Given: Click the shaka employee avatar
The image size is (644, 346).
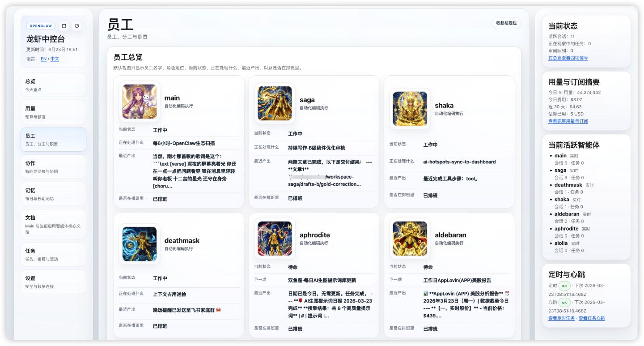Looking at the screenshot, I should (410, 109).
